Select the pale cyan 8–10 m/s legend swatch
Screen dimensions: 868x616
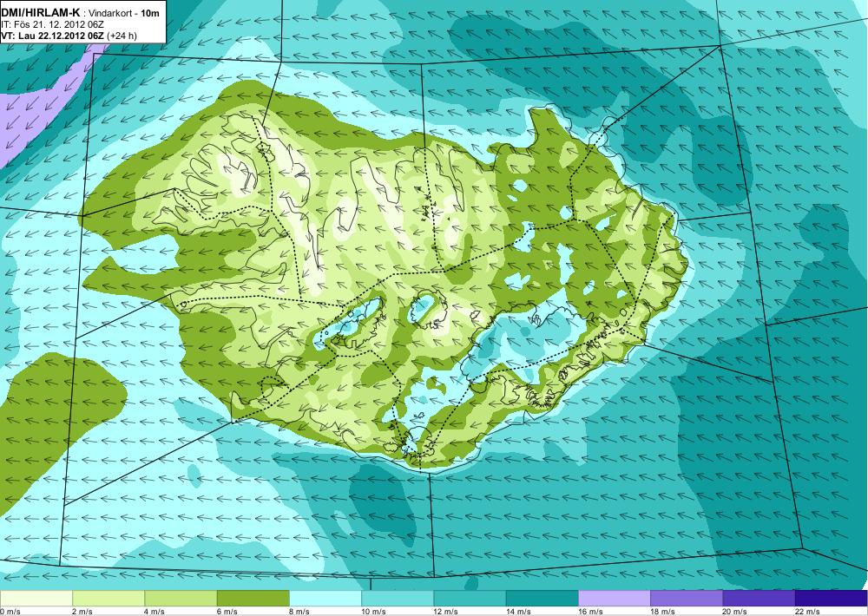point(325,599)
